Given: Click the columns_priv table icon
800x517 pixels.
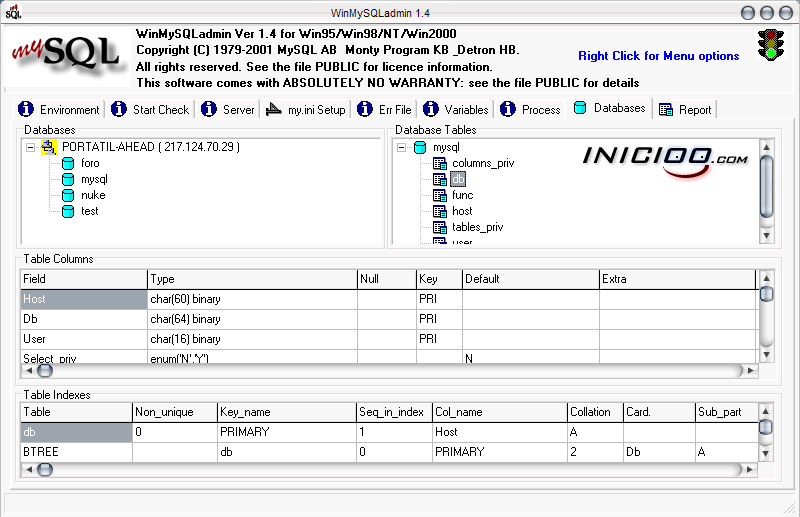Looking at the screenshot, I should click(440, 163).
